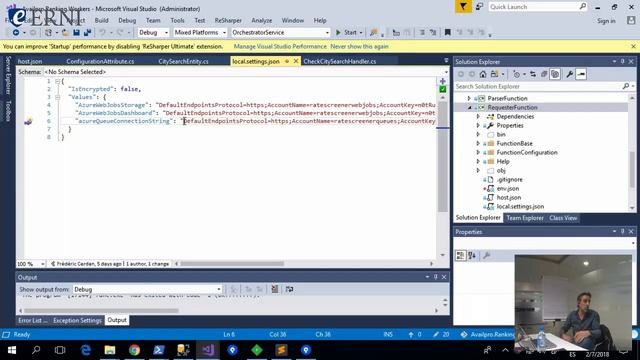The width and height of the screenshot is (640, 360).
Task: Click Clear All icon in Output panel
Action: [x=275, y=289]
